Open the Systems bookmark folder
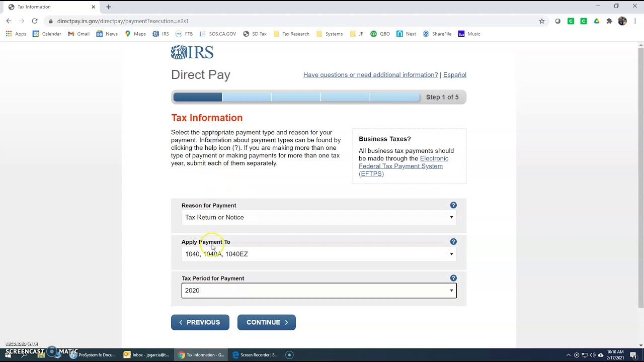 click(x=330, y=34)
